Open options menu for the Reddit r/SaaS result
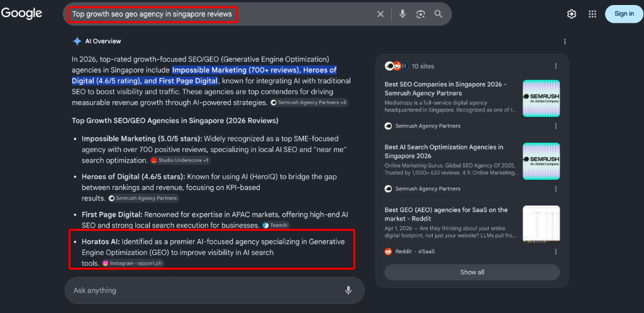 point(556,251)
